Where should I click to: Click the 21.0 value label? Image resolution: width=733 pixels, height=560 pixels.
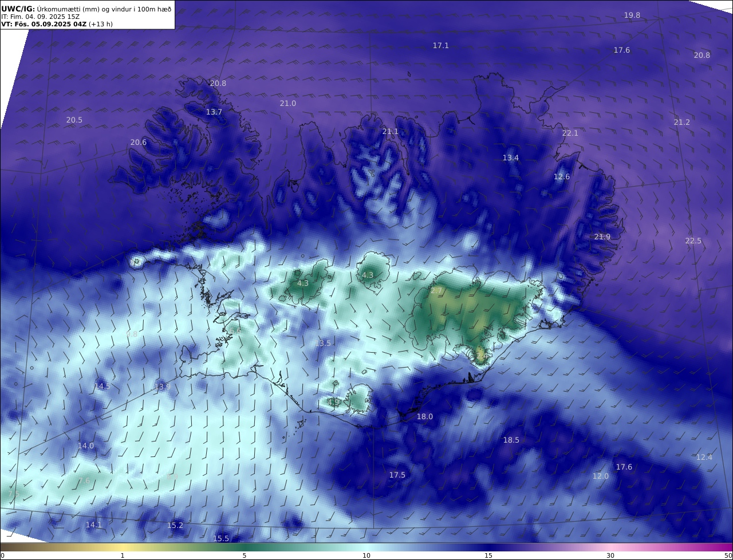click(x=288, y=104)
